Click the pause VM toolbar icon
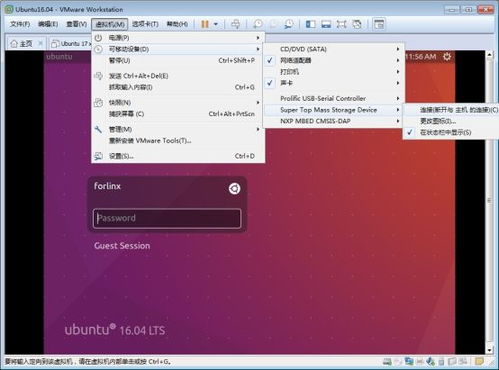This screenshot has height=370, width=499. click(205, 24)
